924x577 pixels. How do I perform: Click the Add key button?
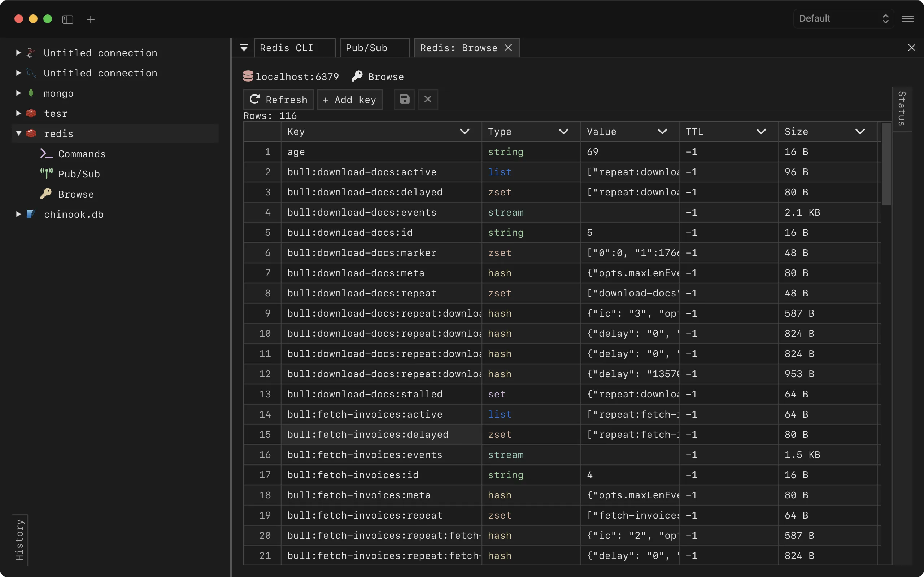click(x=349, y=100)
